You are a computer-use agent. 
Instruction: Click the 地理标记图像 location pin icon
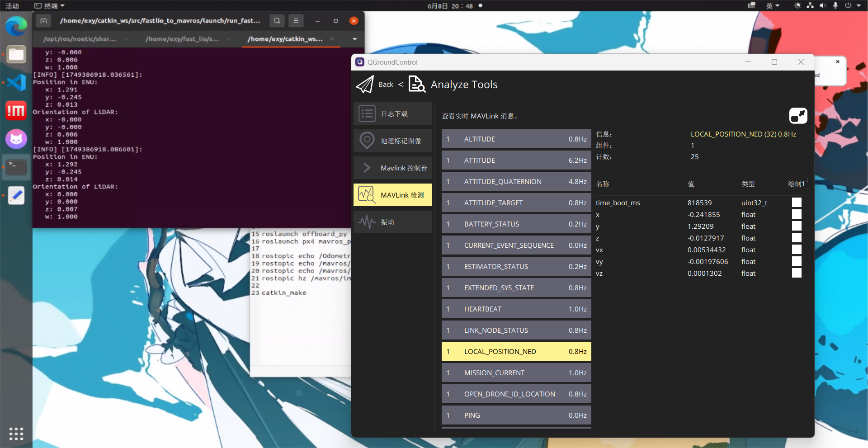tap(367, 141)
